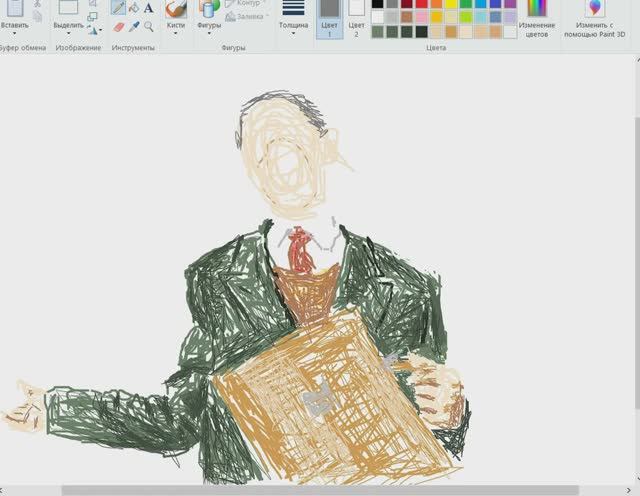Pick the yellow palette swatch in top row
The image size is (640, 496).
point(451,4)
